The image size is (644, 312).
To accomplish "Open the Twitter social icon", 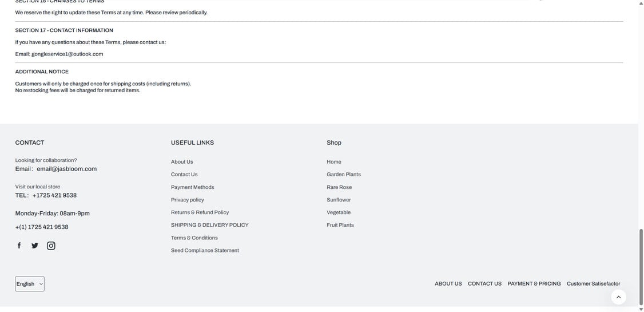I will 35,246.
